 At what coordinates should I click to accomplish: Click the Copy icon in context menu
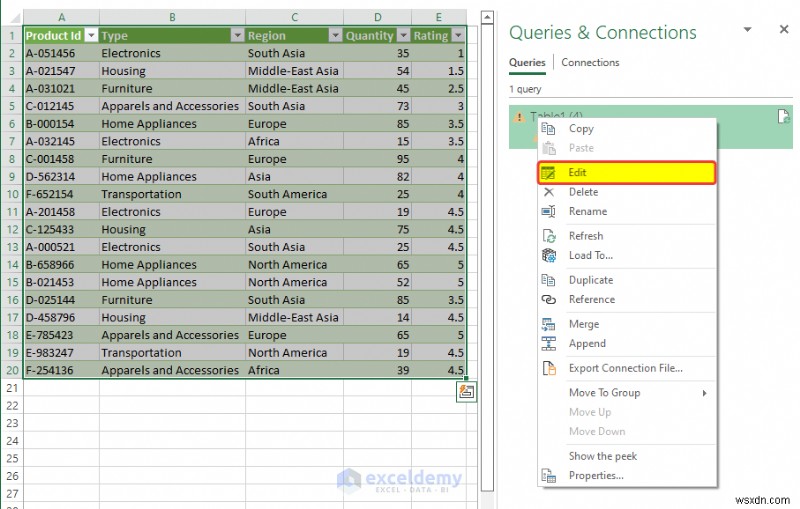(x=548, y=129)
